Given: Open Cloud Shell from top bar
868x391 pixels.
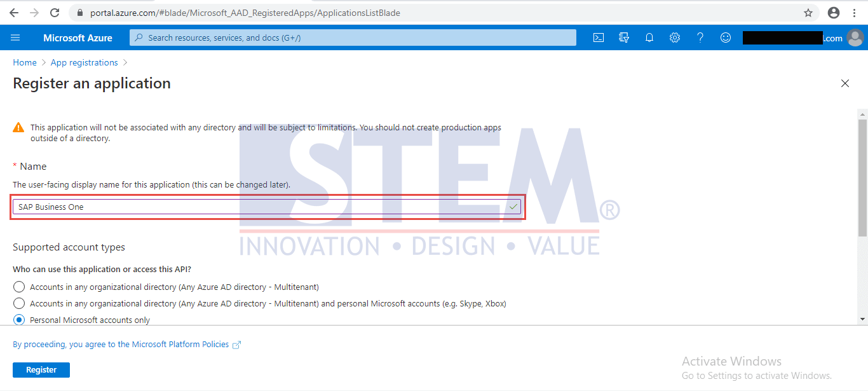Looking at the screenshot, I should [x=599, y=38].
